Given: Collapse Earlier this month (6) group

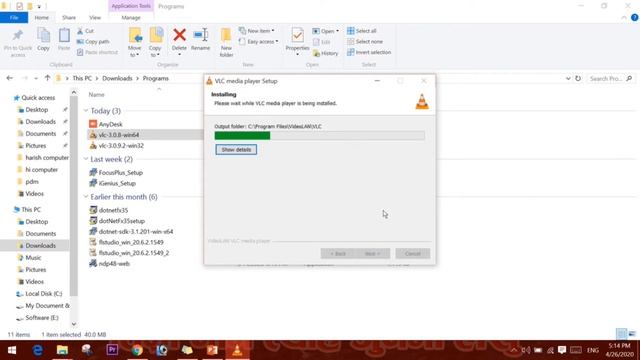Looking at the screenshot, I should click(x=86, y=197).
